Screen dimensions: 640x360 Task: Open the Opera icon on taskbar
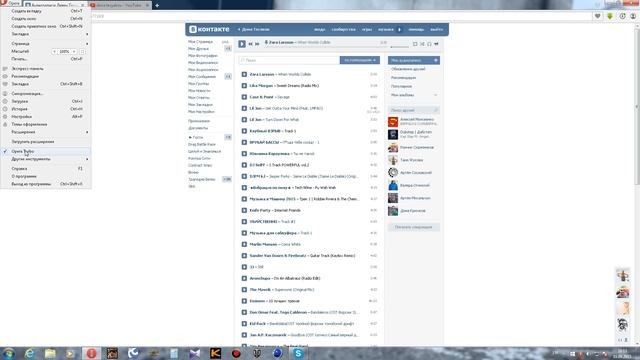click(x=91, y=353)
